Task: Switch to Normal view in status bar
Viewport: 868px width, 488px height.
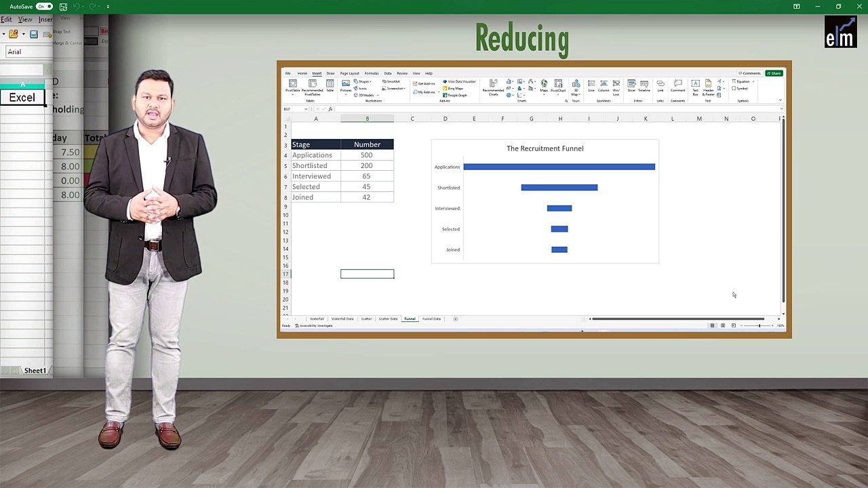Action: 712,325
